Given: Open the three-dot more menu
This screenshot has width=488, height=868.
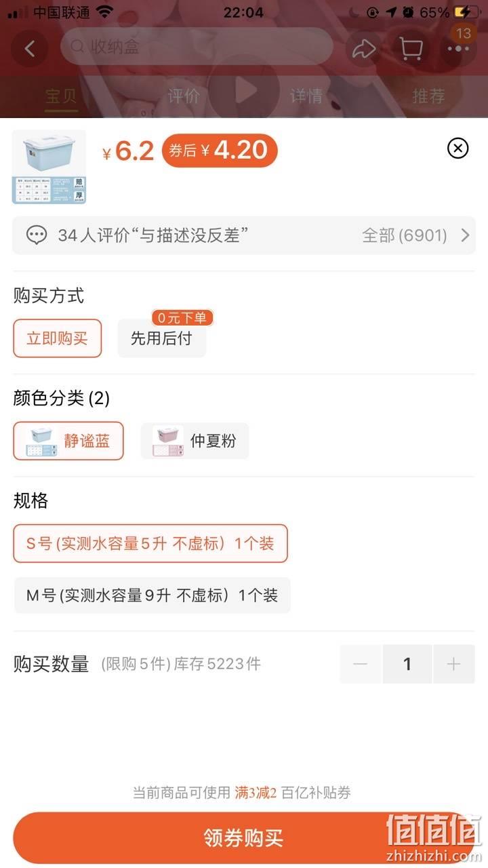Looking at the screenshot, I should pos(458,49).
